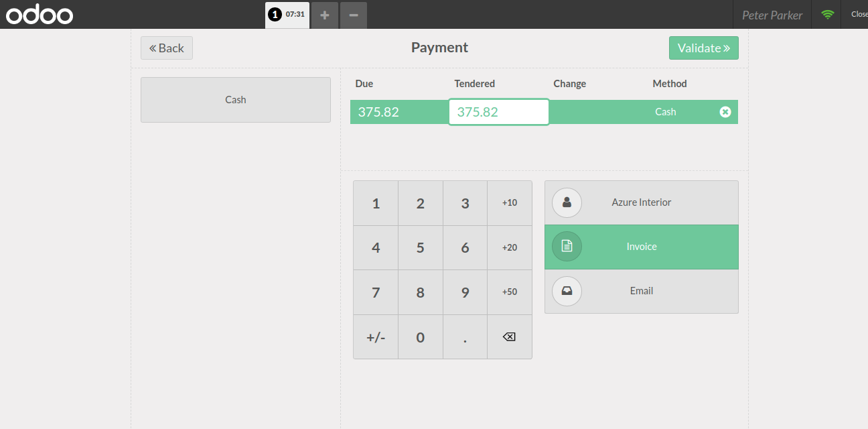Click the Odoo logo
The image size is (868, 429).
point(40,14)
